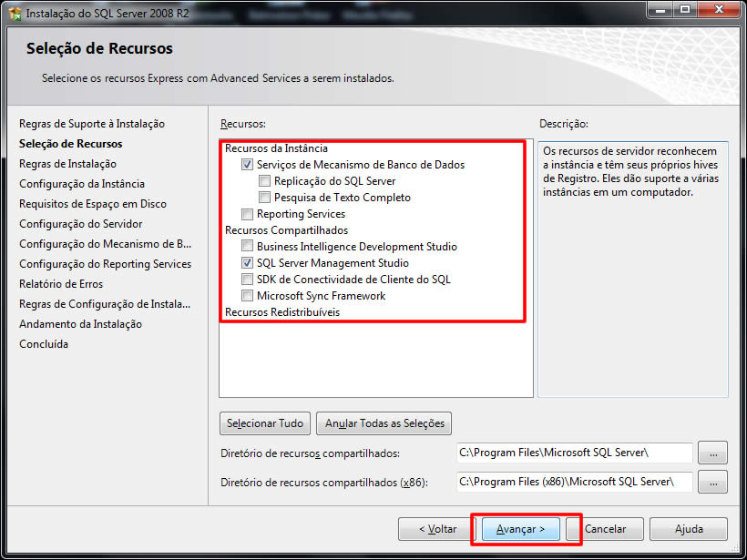This screenshot has height=560, width=747.
Task: Check the Microsoft Sync Framework option
Action: 248,296
